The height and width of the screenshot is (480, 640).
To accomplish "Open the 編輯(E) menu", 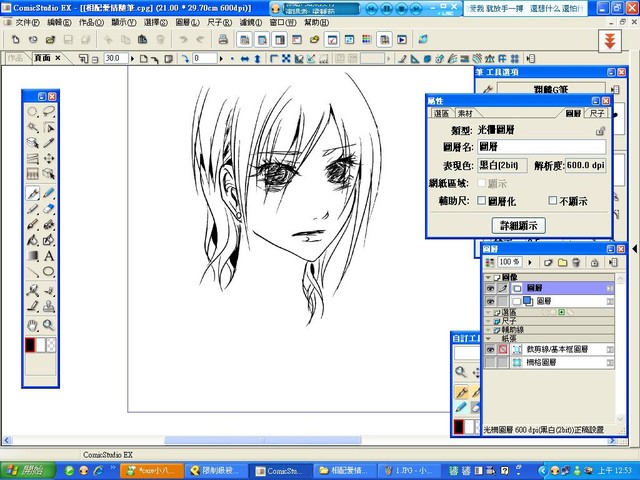I will coord(59,22).
